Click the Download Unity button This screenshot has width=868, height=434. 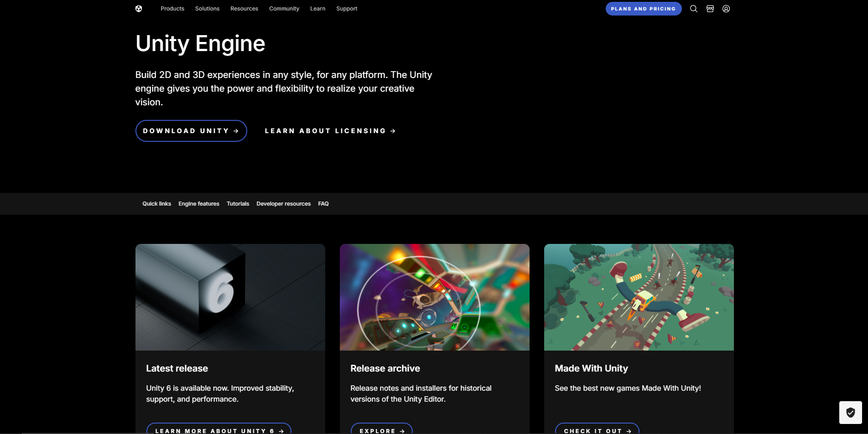191,131
